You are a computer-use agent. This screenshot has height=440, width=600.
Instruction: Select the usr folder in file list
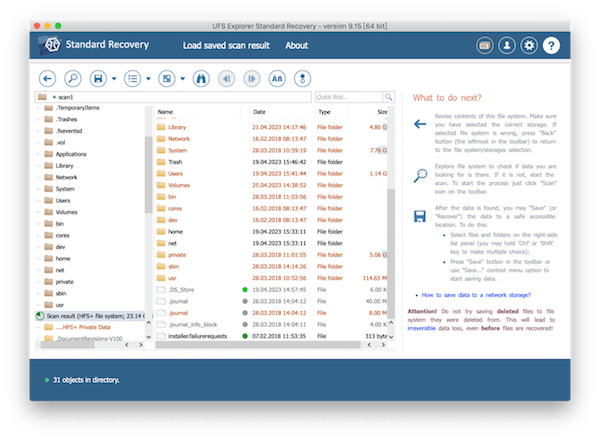[x=271, y=278]
